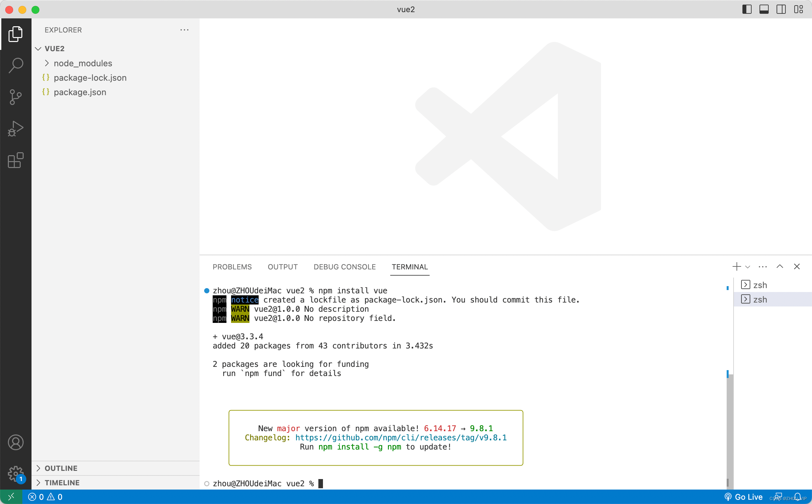Open the Accounts menu icon

pyautogui.click(x=16, y=442)
